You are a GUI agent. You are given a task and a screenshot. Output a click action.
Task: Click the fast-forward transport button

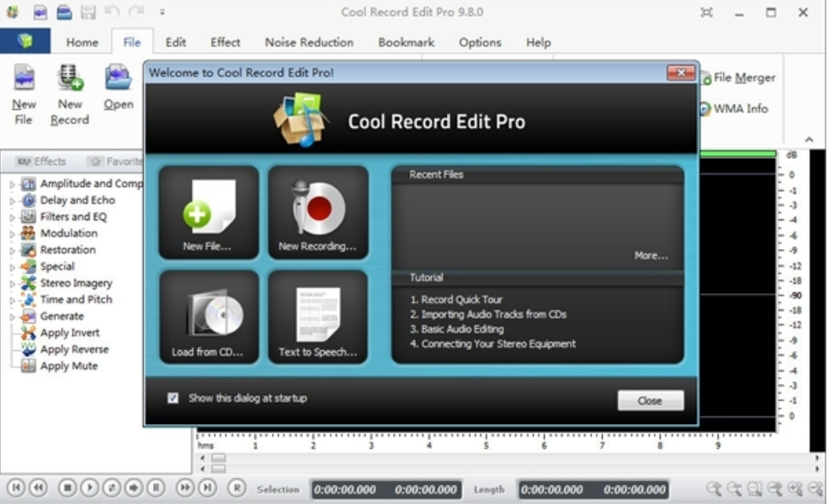pos(184,488)
